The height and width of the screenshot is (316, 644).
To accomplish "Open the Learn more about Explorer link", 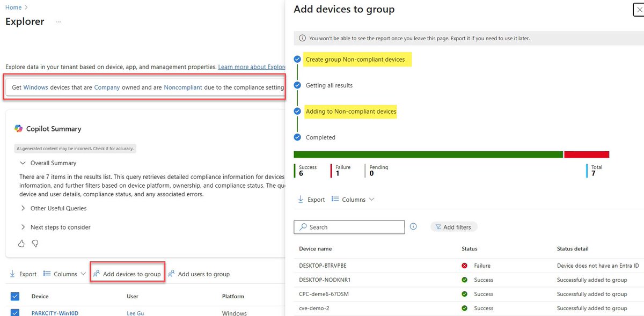I will click(x=251, y=67).
